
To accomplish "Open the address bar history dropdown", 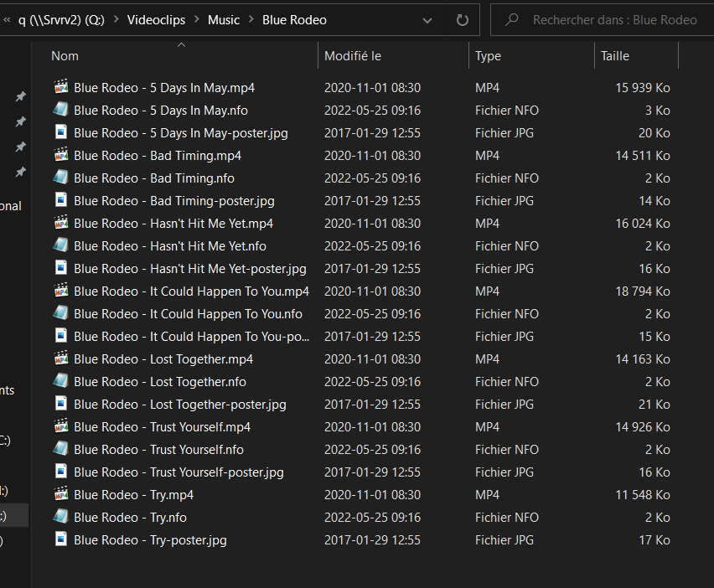I will pos(427,19).
